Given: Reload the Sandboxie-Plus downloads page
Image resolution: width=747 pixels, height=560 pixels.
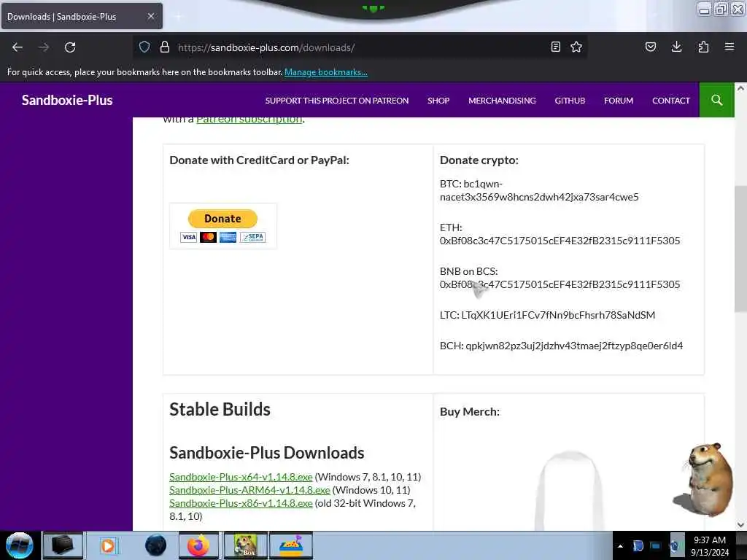Looking at the screenshot, I should click(70, 47).
